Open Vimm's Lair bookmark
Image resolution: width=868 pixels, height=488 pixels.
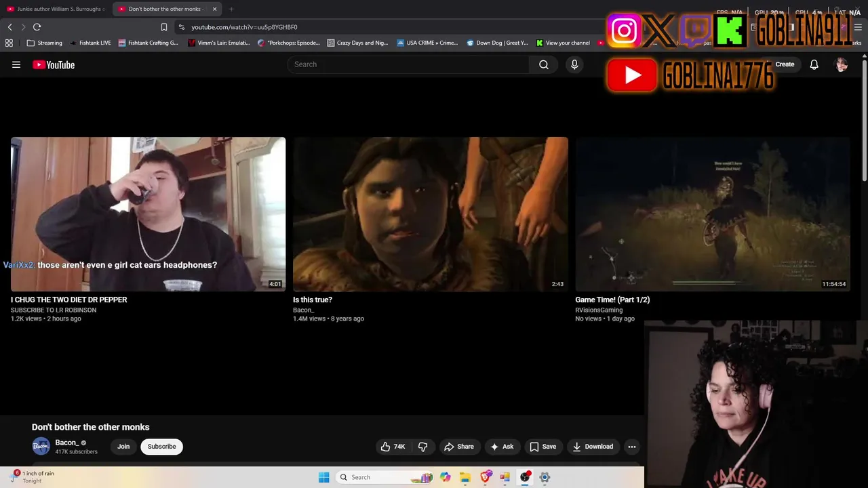[x=219, y=43]
